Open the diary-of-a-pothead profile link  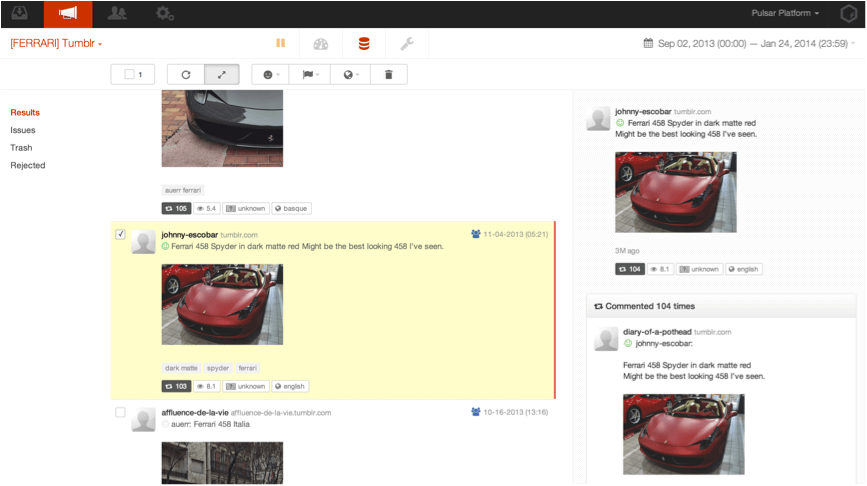click(655, 331)
